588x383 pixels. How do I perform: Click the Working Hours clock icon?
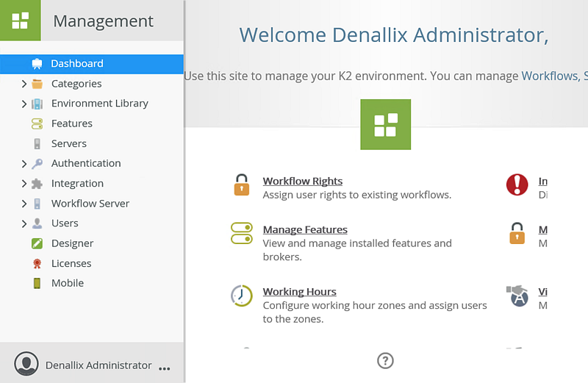241,296
